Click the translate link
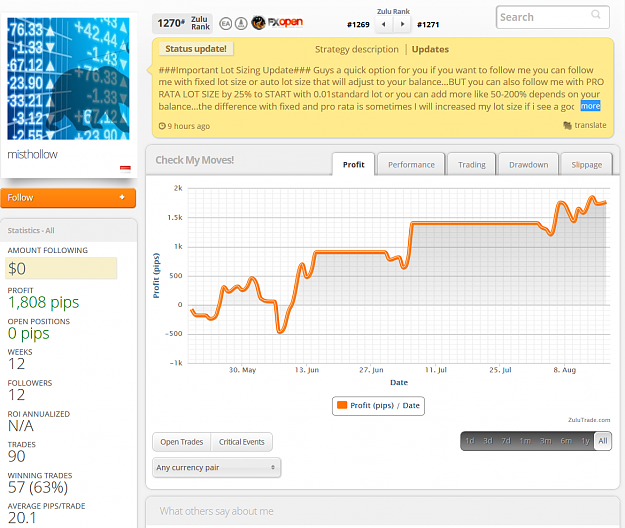This screenshot has height=528, width=625. pyautogui.click(x=590, y=125)
